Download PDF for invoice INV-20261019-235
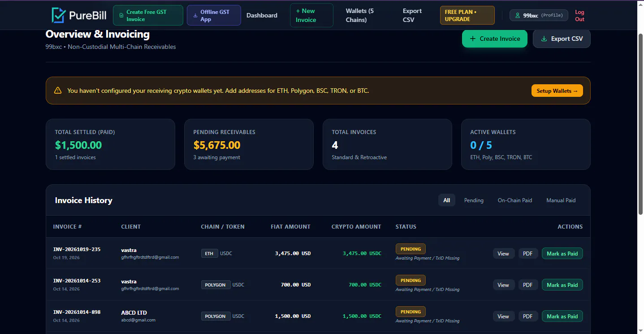Viewport: 644px width, 334px height. click(x=528, y=253)
